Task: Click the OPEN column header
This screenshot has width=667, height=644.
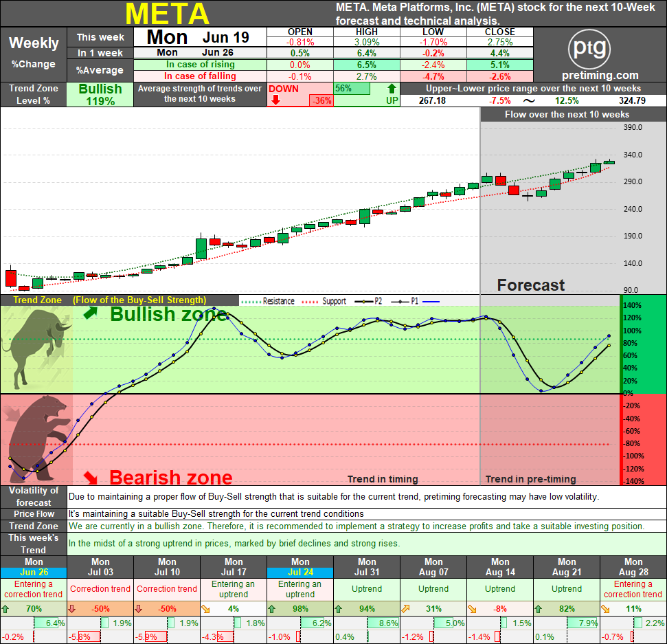Action: [300, 32]
